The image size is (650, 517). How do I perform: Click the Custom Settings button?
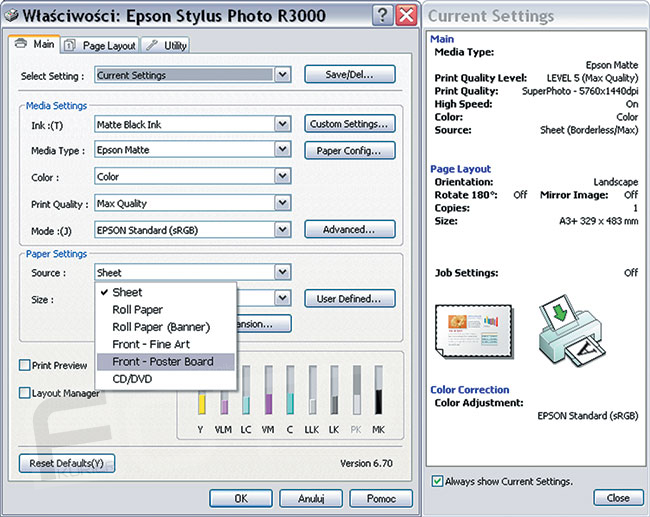click(x=349, y=124)
